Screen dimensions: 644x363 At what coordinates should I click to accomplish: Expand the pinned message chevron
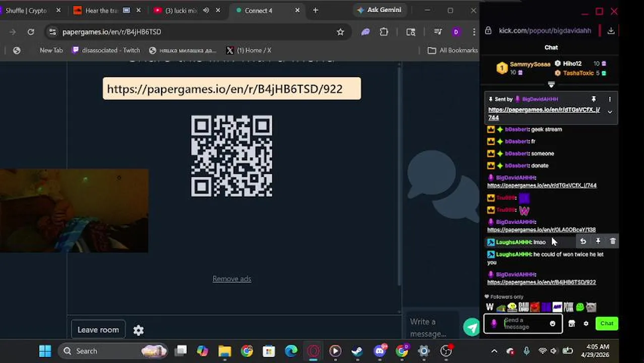[x=610, y=112]
